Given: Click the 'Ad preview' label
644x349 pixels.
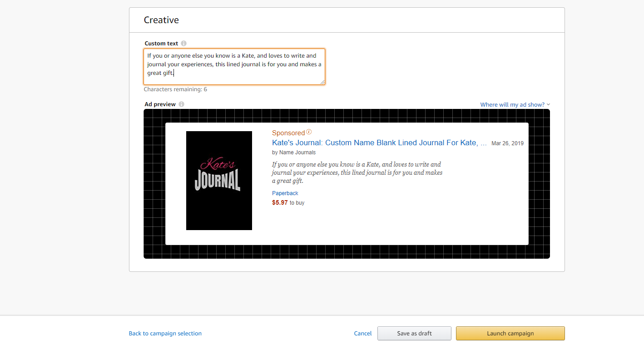Looking at the screenshot, I should coord(160,104).
